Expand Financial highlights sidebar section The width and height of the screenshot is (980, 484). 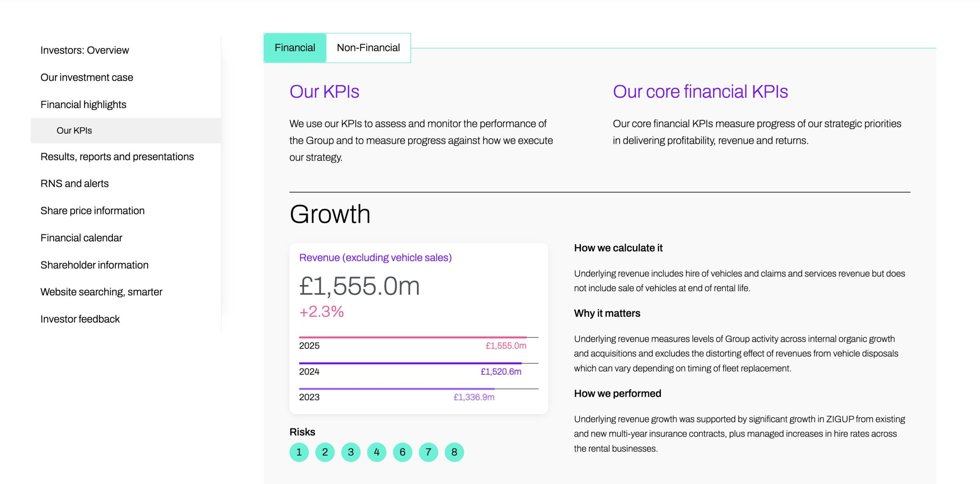coord(83,105)
